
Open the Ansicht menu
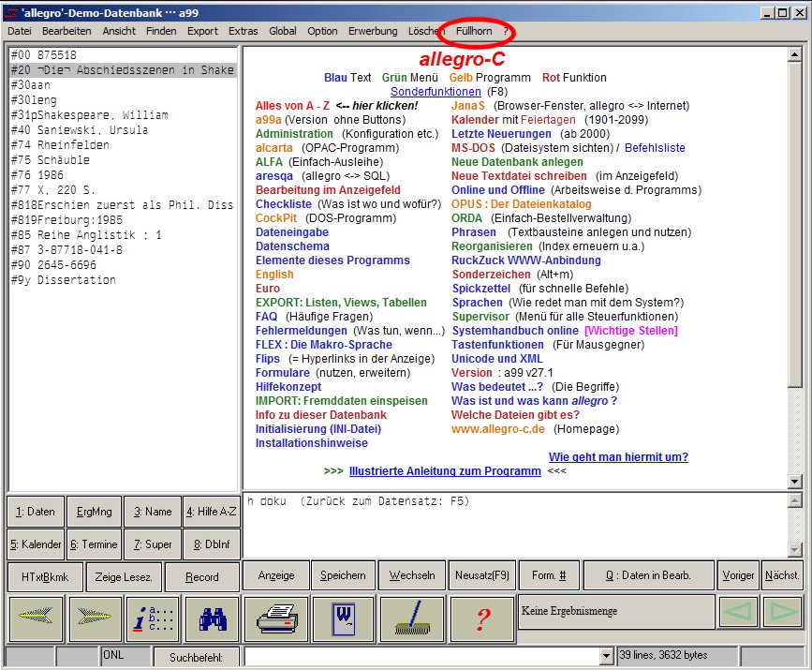119,31
